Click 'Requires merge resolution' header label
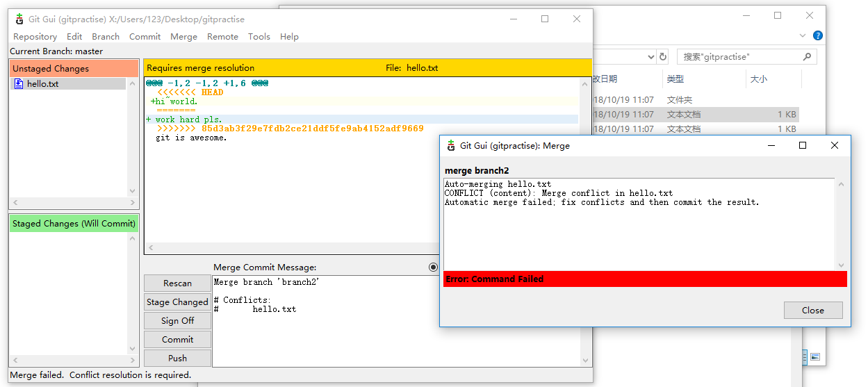Image resolution: width=868 pixels, height=387 pixels. tap(201, 68)
